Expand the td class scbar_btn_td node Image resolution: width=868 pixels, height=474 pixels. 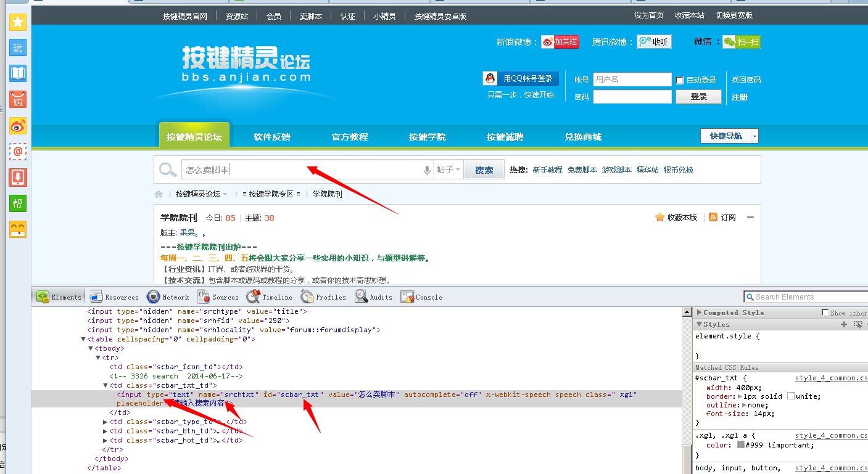coord(105,431)
